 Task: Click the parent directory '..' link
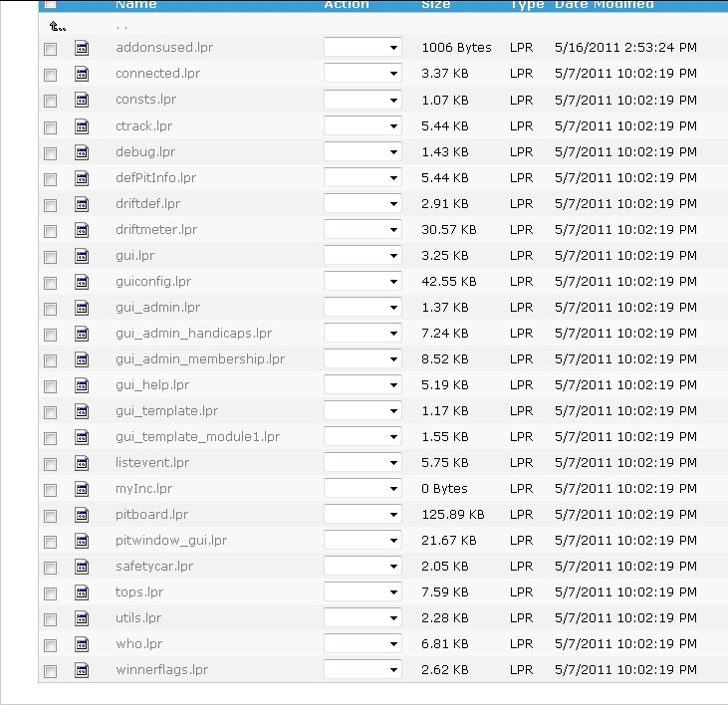tap(121, 27)
